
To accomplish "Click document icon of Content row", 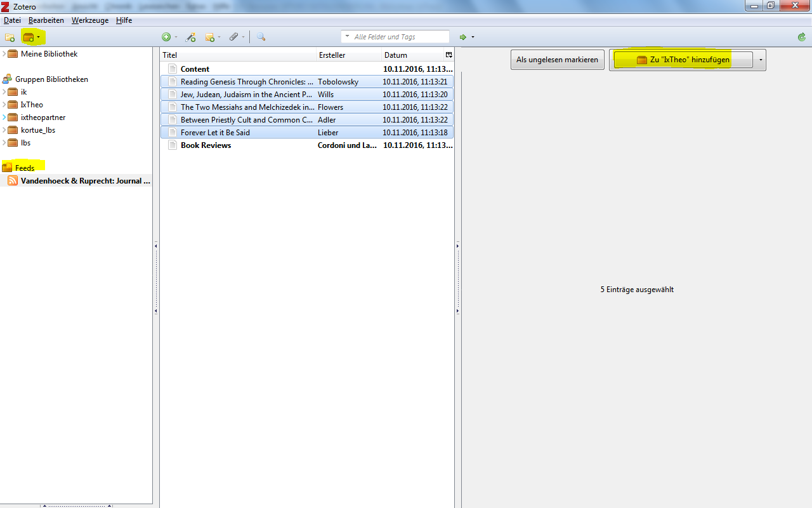I will [x=172, y=69].
